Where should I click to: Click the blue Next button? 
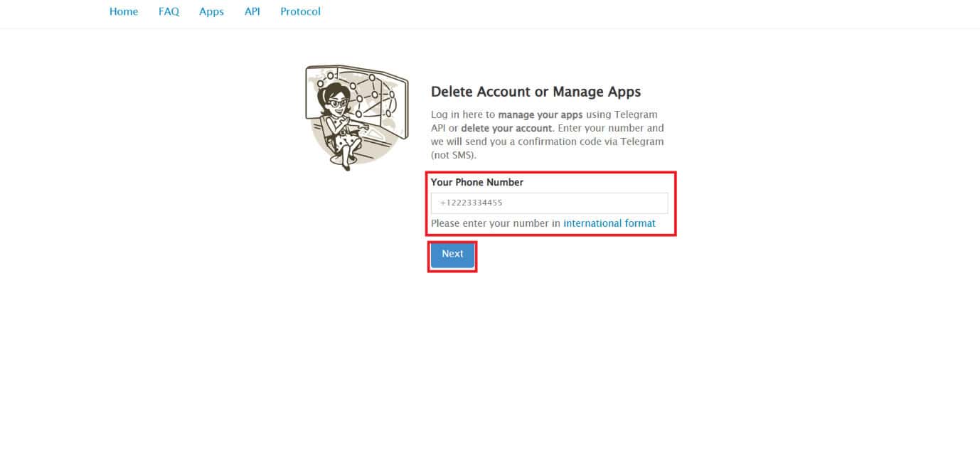point(452,254)
